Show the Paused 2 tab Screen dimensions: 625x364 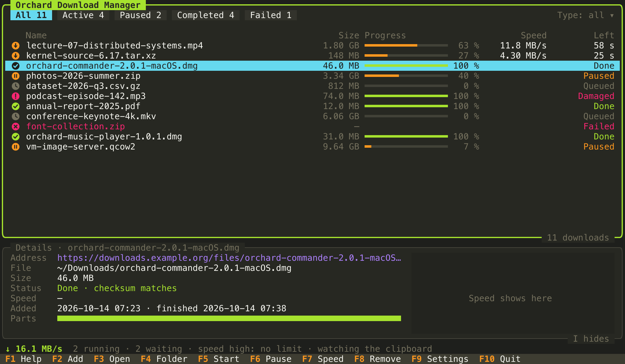(x=141, y=15)
